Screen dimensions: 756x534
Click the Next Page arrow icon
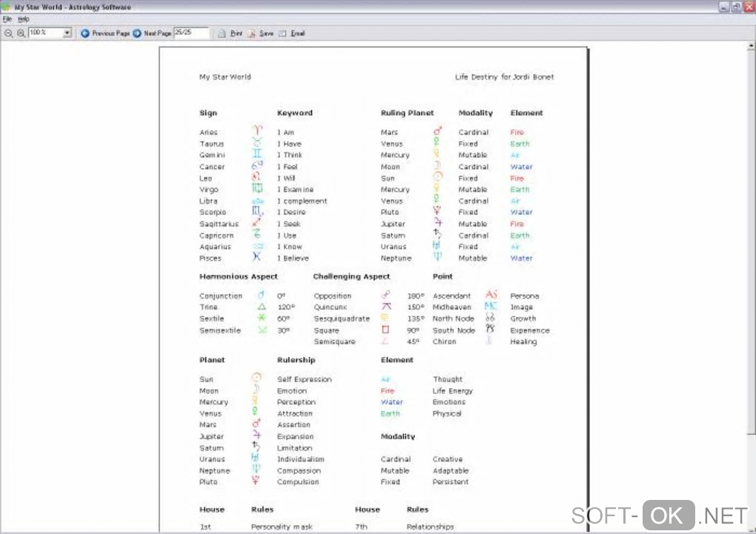click(137, 33)
